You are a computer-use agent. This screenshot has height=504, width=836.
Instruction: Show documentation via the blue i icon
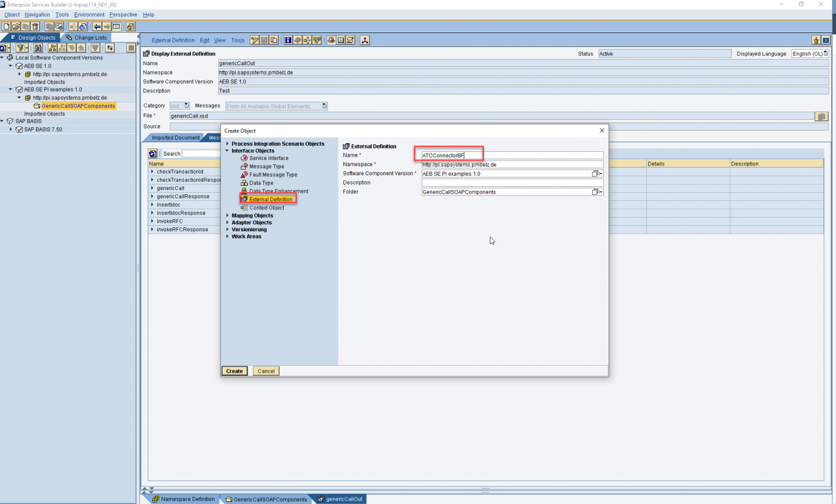288,40
